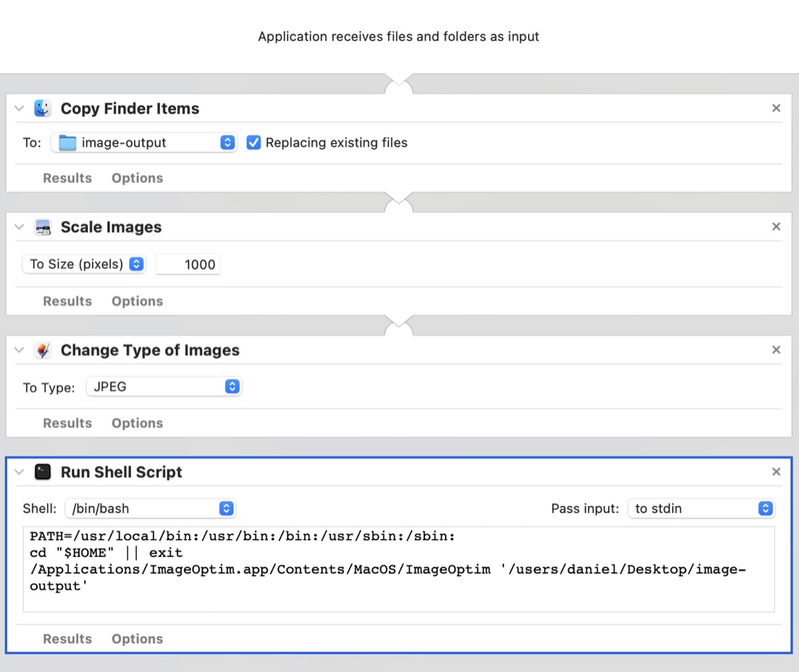This screenshot has height=672, width=799.
Task: Click the Terminal icon for Run Shell Script
Action: 42,472
